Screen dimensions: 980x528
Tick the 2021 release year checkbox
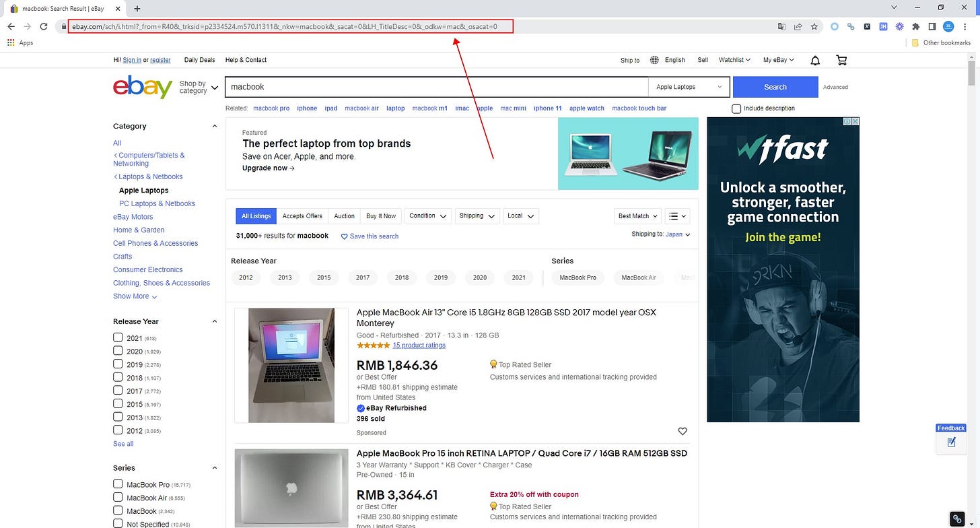(118, 337)
